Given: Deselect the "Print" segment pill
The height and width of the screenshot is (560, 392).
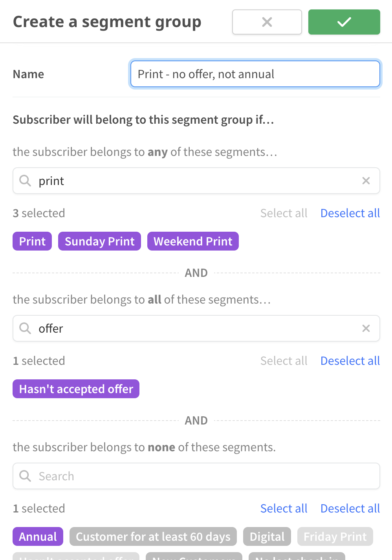Looking at the screenshot, I should (x=32, y=241).
